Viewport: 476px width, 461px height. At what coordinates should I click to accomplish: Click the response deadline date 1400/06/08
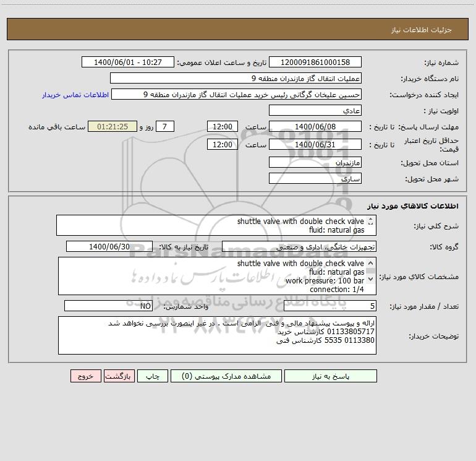click(x=315, y=126)
